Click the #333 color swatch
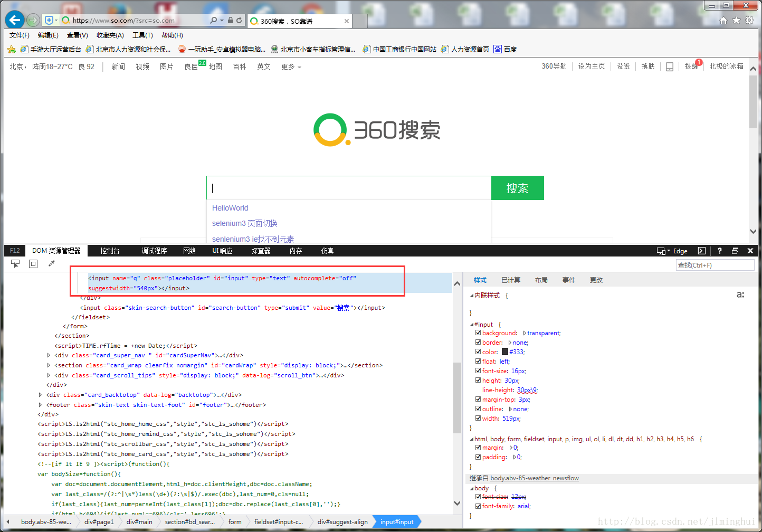The width and height of the screenshot is (762, 532). [504, 352]
